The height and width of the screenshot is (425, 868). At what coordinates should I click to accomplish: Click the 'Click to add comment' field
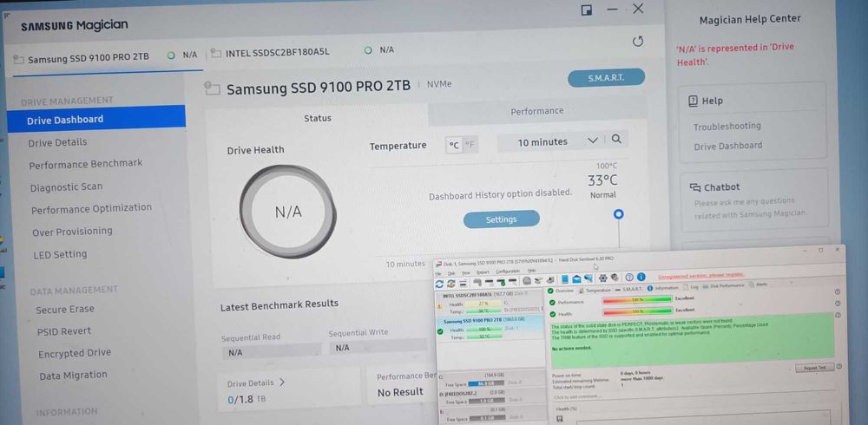(x=577, y=396)
